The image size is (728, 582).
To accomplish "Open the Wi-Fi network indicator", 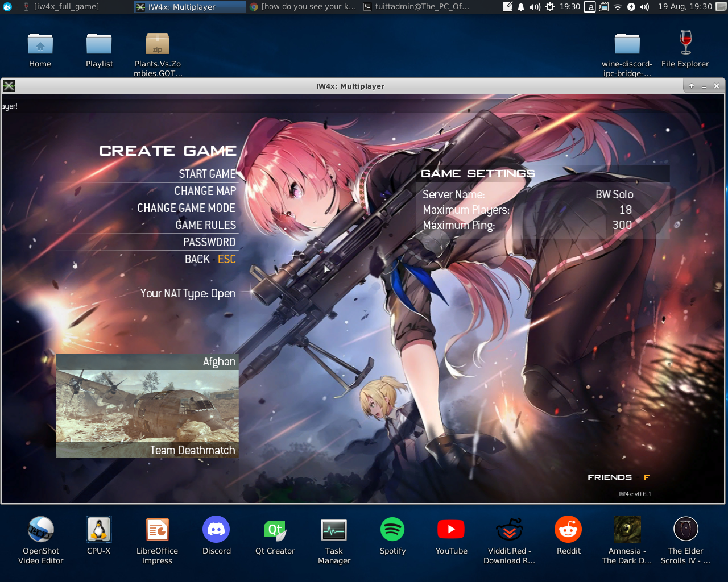I will (x=618, y=7).
